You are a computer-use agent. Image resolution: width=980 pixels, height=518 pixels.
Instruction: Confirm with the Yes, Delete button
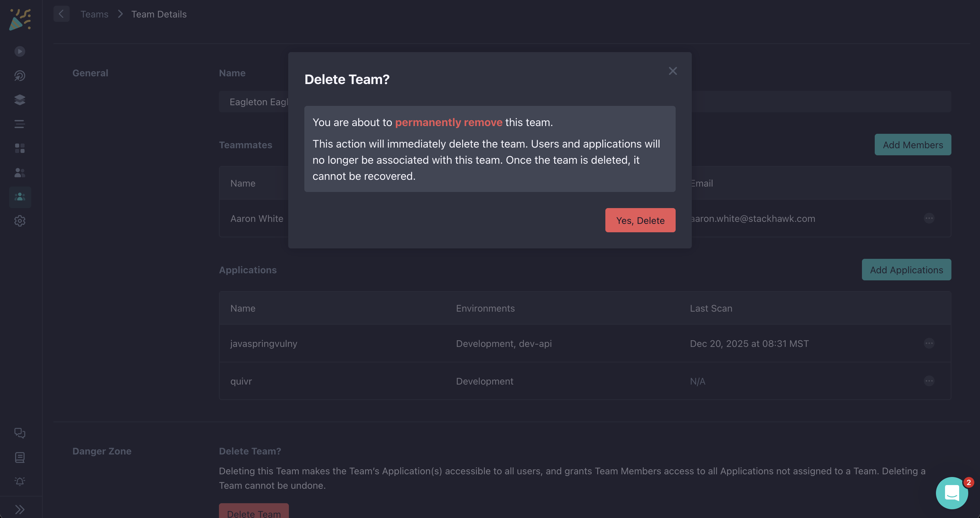[640, 220]
